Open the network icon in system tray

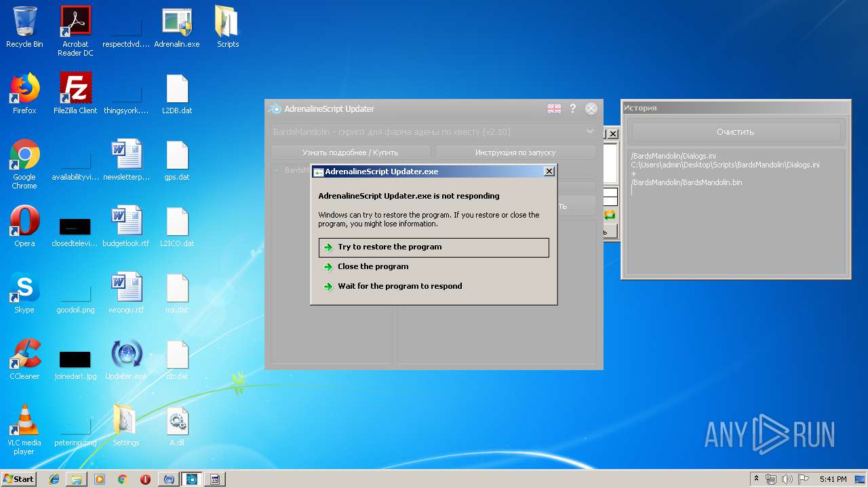pos(771,479)
